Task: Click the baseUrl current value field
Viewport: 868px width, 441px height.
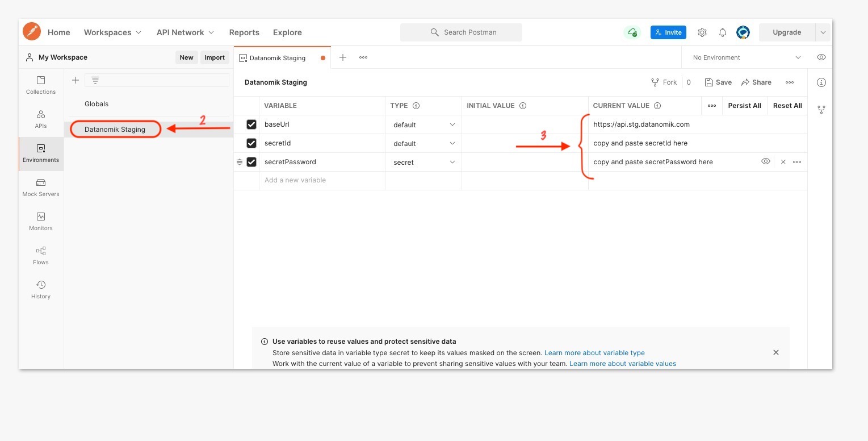Action: (x=698, y=124)
